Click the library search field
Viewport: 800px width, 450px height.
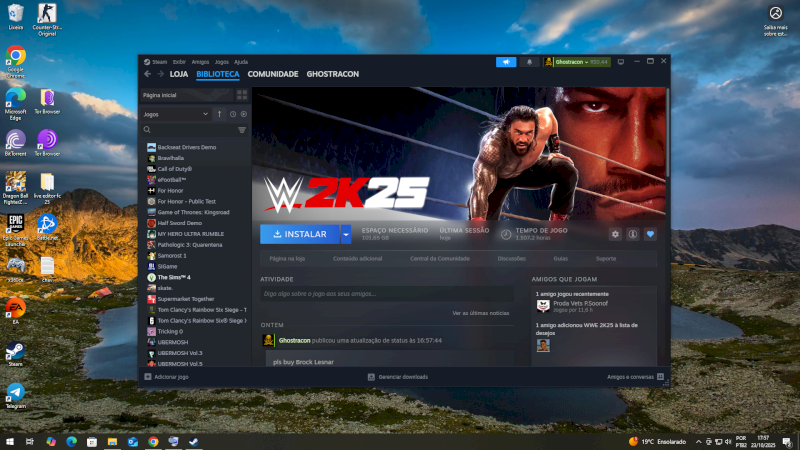click(189, 130)
